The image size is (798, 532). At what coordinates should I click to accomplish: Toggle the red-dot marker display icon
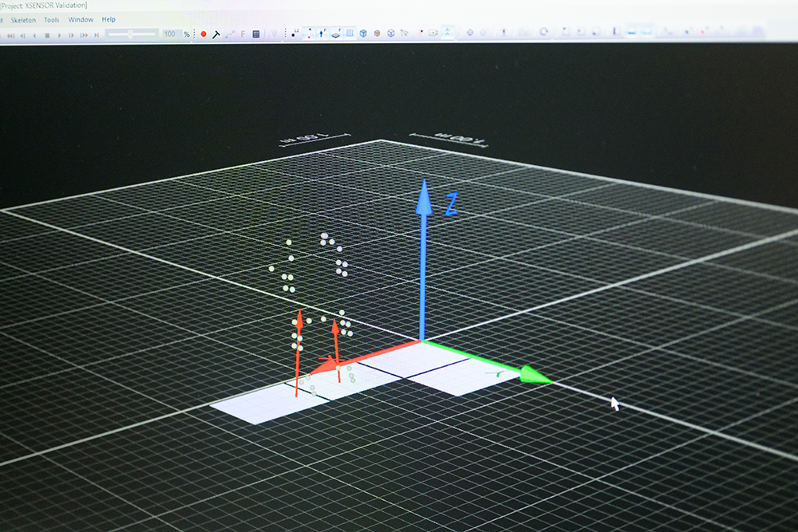(308, 33)
